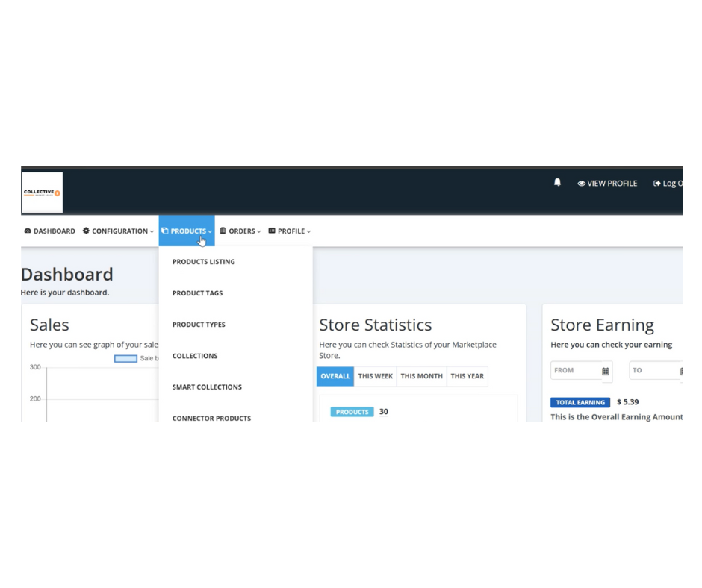Collapse the Products menu chevron
702x588 pixels.
click(x=210, y=232)
